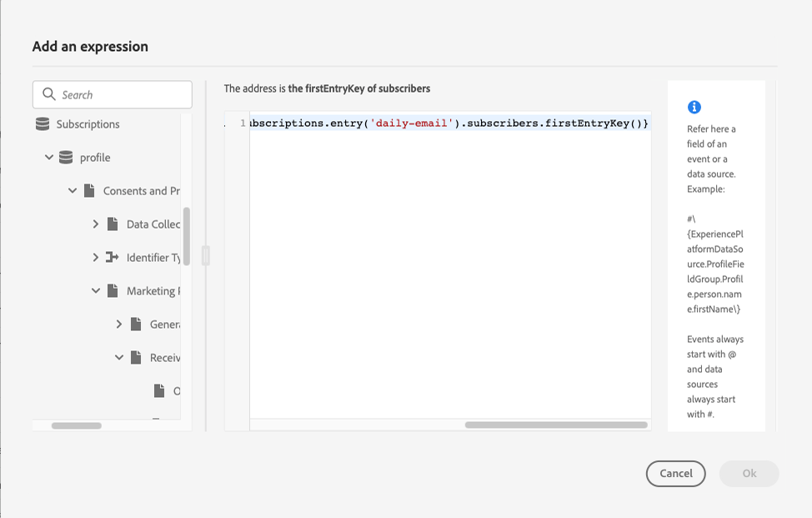Click the Marketing Preferences file icon
Screen dimensions: 812x518
click(113, 290)
